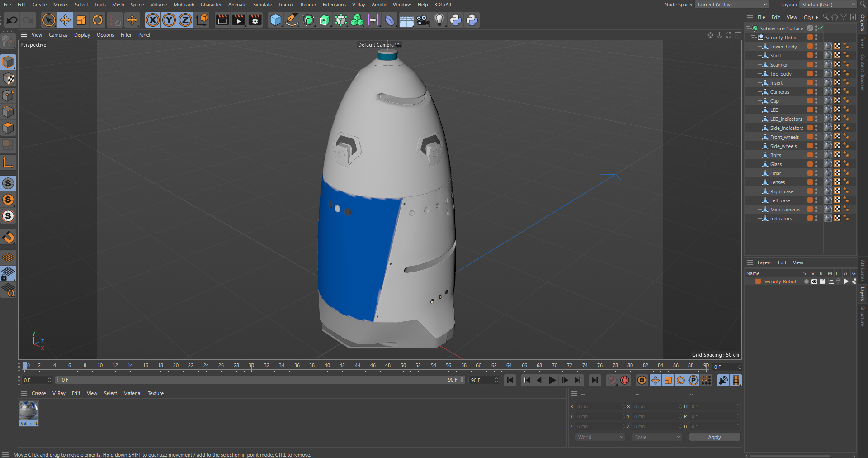The height and width of the screenshot is (458, 868).
Task: Click the Apply button
Action: coord(714,437)
